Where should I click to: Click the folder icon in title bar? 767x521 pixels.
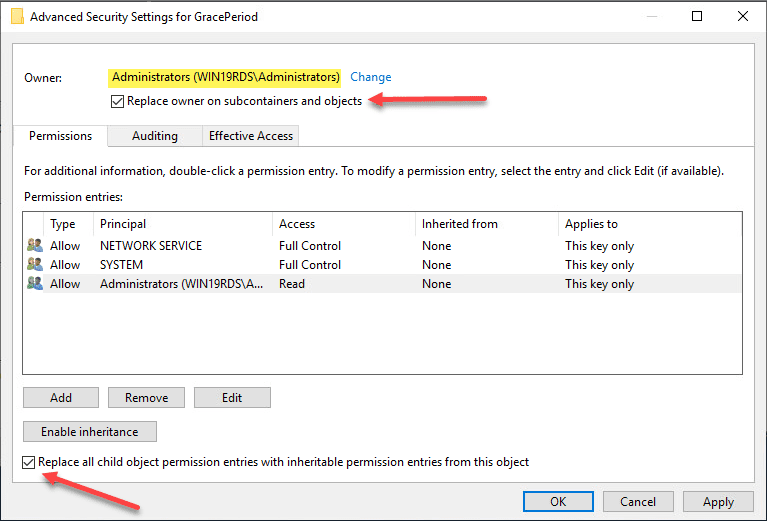click(17, 16)
